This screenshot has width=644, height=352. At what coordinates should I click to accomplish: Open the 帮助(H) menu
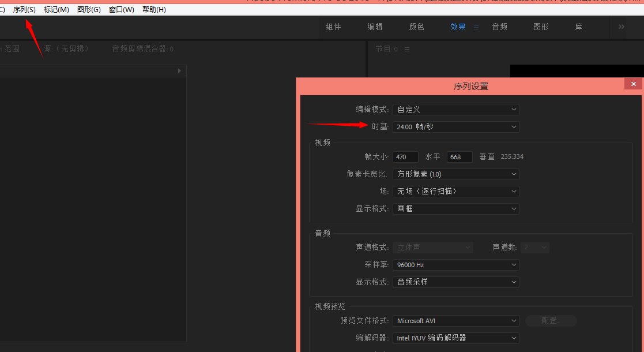[154, 9]
